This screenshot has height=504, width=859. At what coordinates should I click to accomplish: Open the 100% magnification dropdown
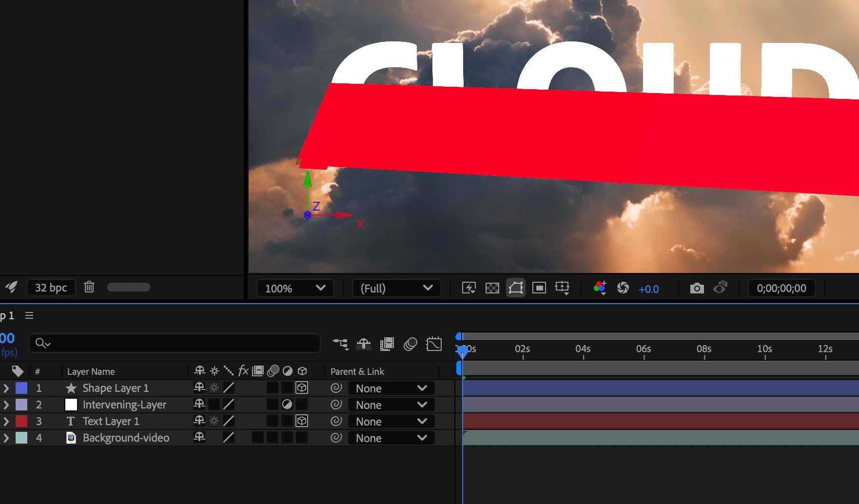(x=295, y=288)
